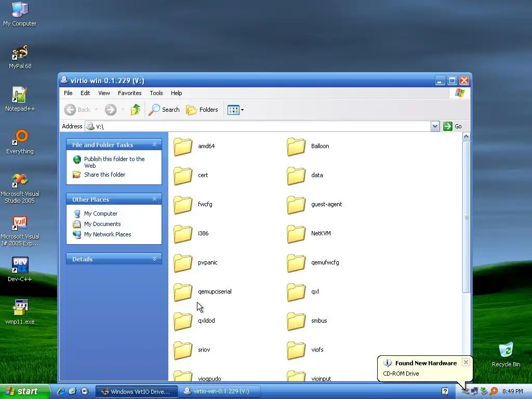Select the fwcfg folder icon
The image size is (532, 399).
[x=183, y=205]
